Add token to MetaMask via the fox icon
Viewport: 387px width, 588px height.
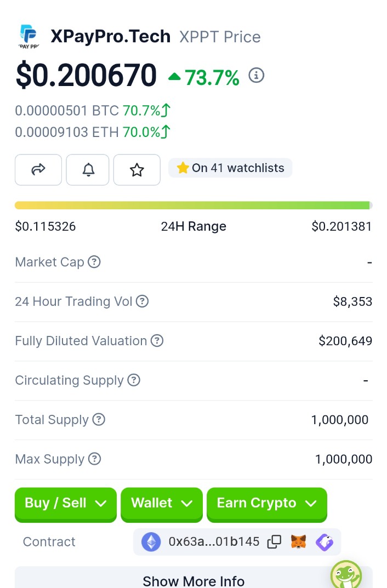tap(299, 542)
